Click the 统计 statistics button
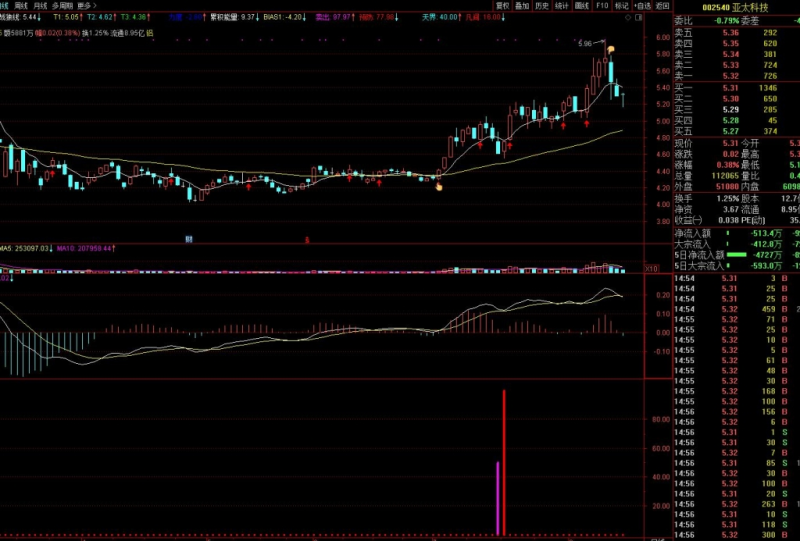The image size is (800, 541). pyautogui.click(x=561, y=5)
